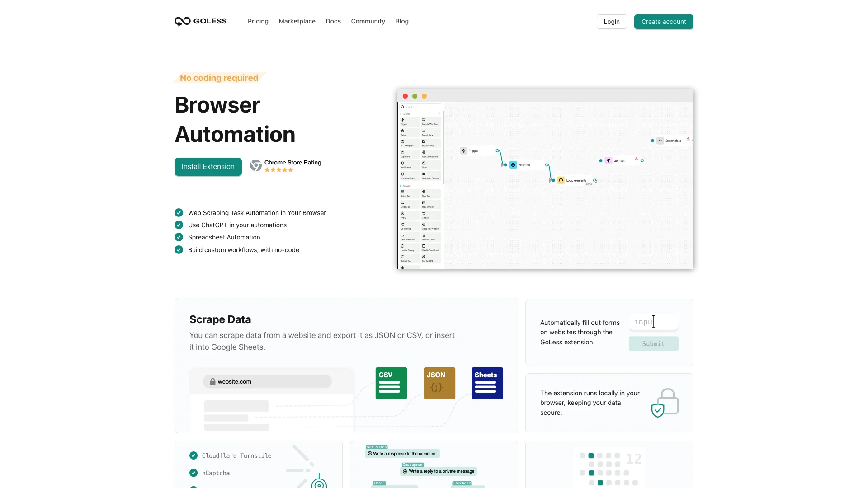Click the website.com address bar illustration
The height and width of the screenshot is (488, 868).
click(267, 381)
